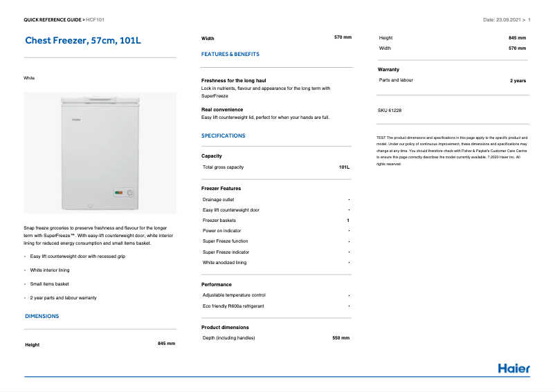Click 'Freshness for the long haul' heading

pyautogui.click(x=234, y=81)
